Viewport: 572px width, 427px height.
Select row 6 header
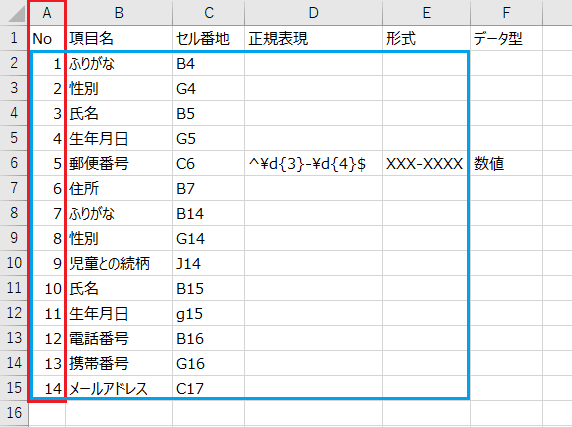(14, 163)
